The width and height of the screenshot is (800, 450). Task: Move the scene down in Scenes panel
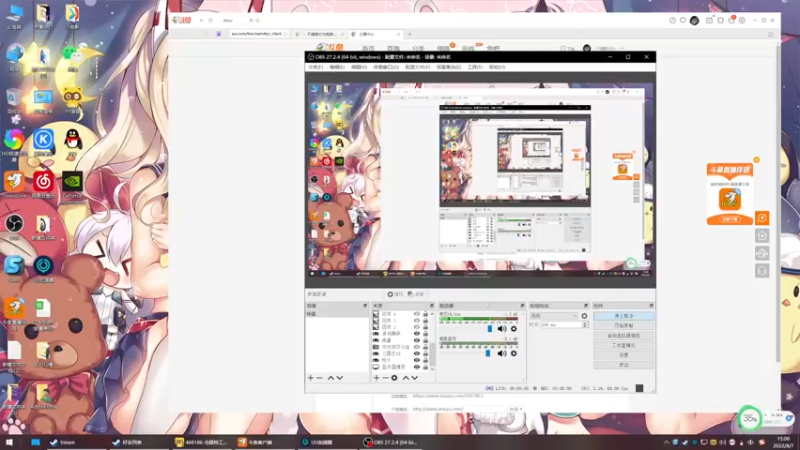pos(340,378)
